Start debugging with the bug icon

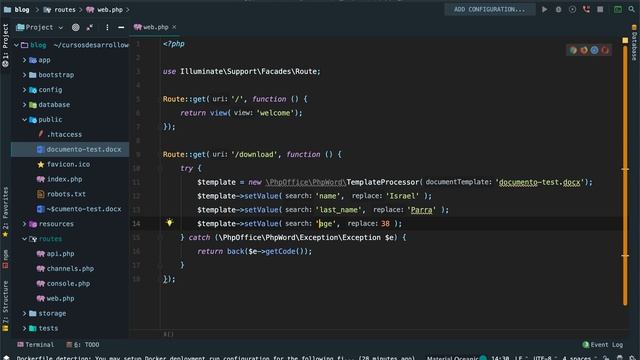(558, 9)
